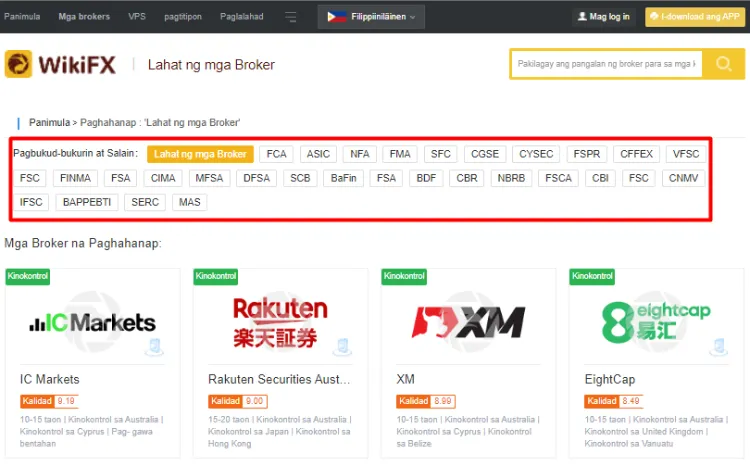Filter brokers by MFSA
This screenshot has width=750, height=466.
click(209, 178)
